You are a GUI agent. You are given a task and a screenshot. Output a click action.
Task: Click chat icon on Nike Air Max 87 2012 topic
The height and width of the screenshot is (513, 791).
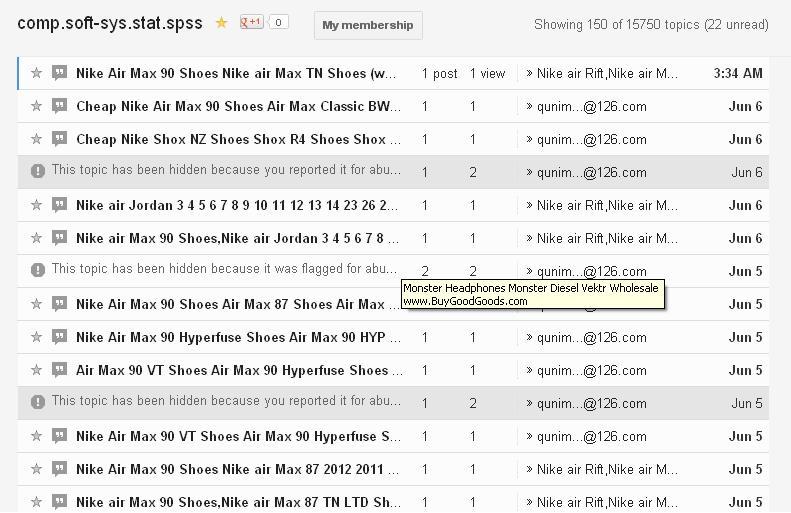[59, 469]
